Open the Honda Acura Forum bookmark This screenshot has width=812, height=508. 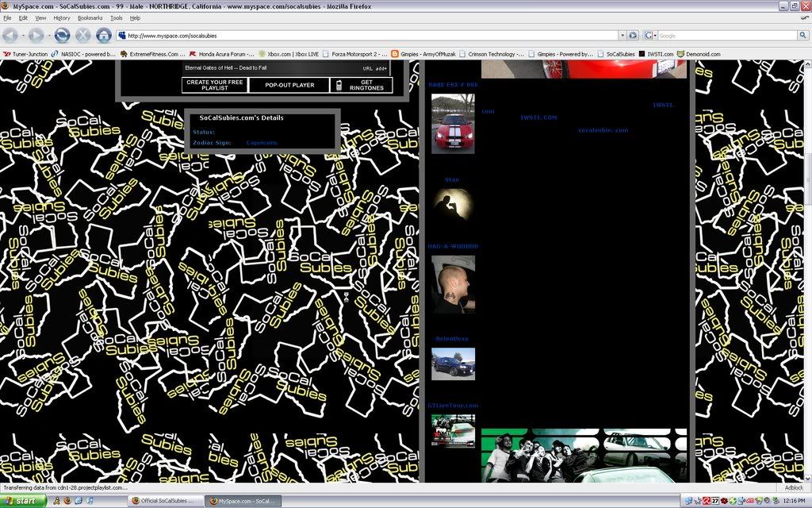pyautogui.click(x=222, y=54)
